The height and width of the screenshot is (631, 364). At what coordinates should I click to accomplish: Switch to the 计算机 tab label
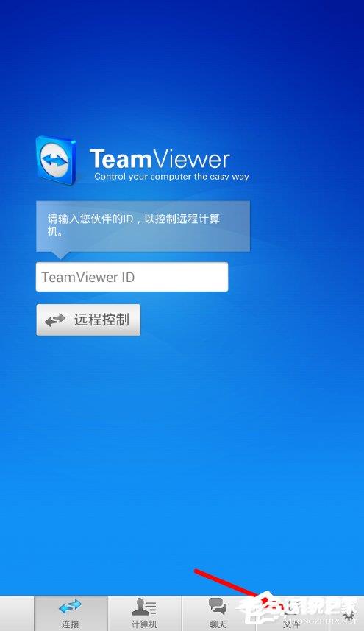(x=144, y=624)
